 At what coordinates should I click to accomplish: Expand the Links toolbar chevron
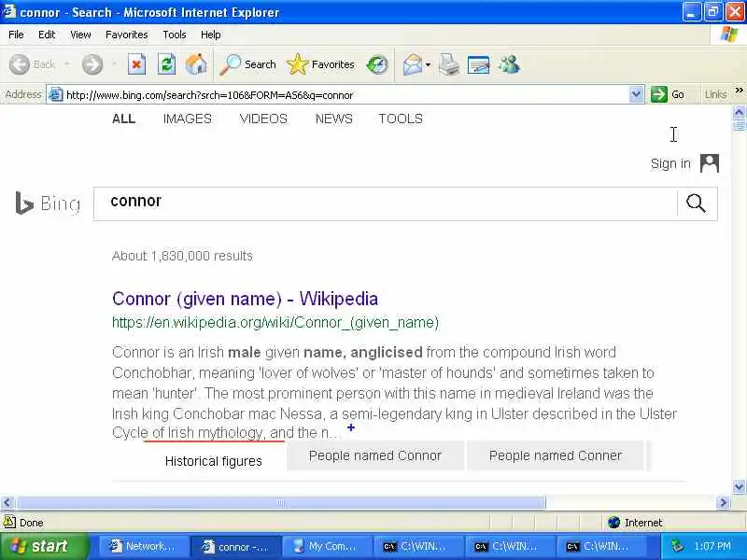739,91
